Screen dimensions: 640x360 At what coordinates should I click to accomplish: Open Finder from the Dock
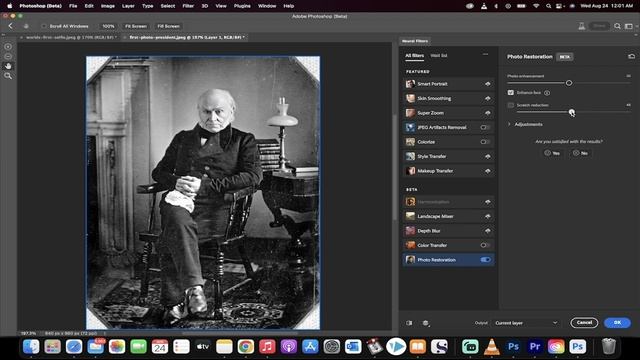click(x=31, y=347)
